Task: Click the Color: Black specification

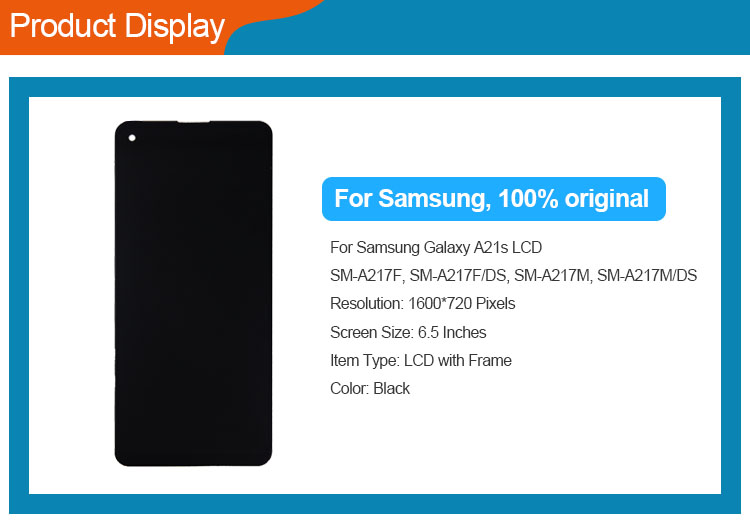Action: 370,388
